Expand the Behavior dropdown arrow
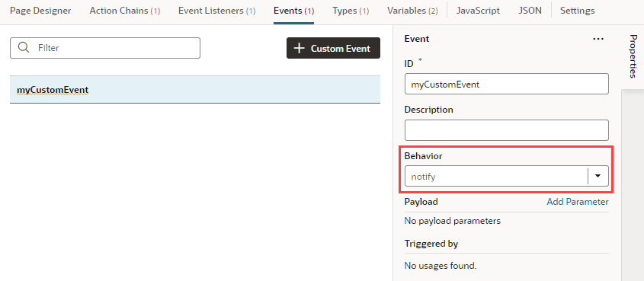Screen dimensions: 644x281 tap(598, 176)
